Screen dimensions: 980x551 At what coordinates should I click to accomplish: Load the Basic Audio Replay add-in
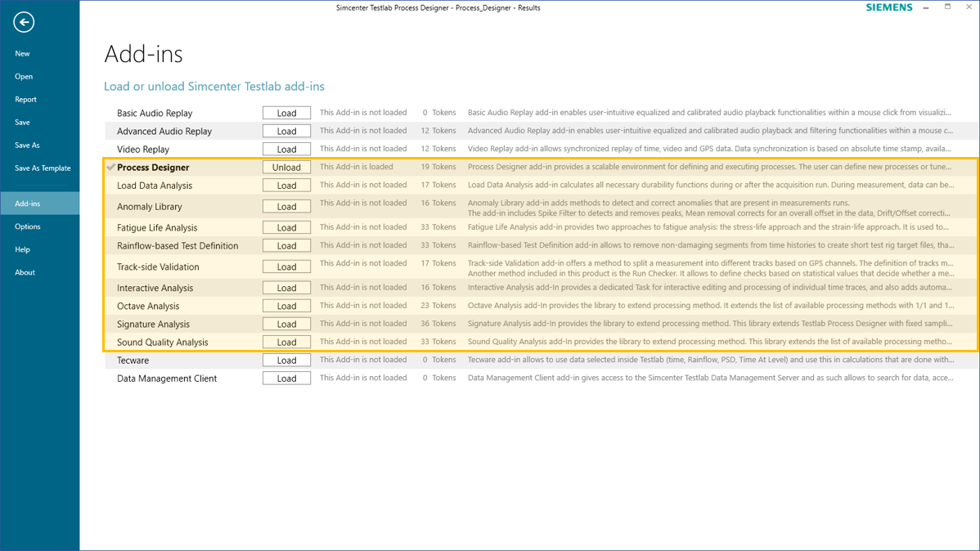(x=286, y=114)
